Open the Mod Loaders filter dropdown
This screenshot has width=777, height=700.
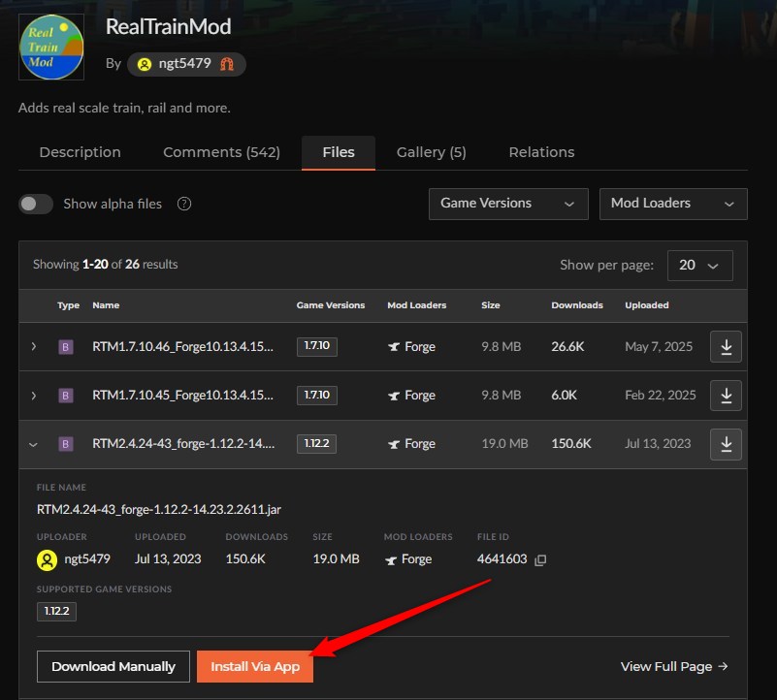click(x=673, y=204)
